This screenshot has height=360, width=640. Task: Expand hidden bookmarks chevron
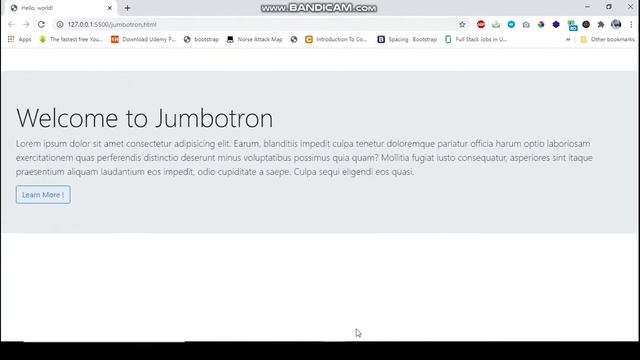pyautogui.click(x=568, y=39)
